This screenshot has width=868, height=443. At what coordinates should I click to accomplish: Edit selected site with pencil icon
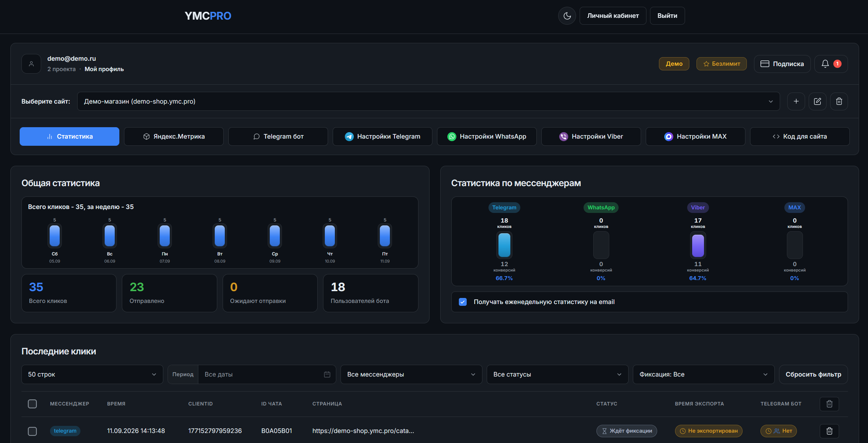[x=818, y=101]
